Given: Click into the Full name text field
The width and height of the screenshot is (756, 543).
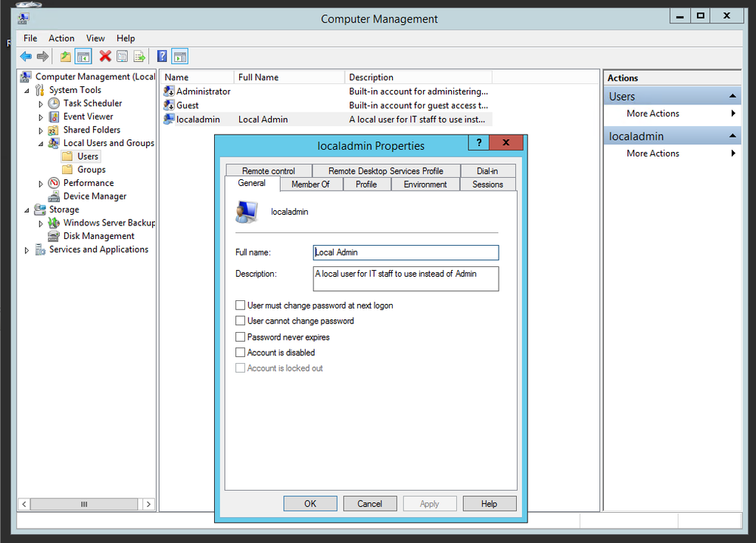Looking at the screenshot, I should tap(406, 253).
